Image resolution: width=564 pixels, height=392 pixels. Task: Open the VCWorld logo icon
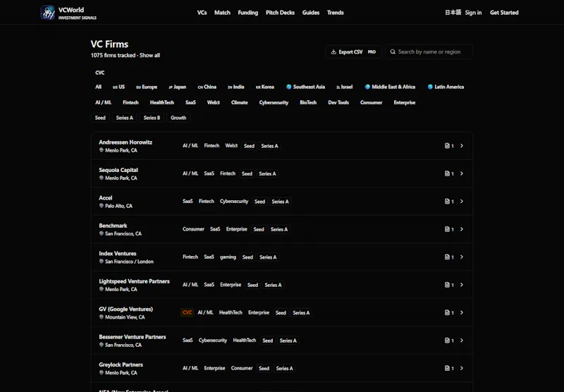(48, 13)
